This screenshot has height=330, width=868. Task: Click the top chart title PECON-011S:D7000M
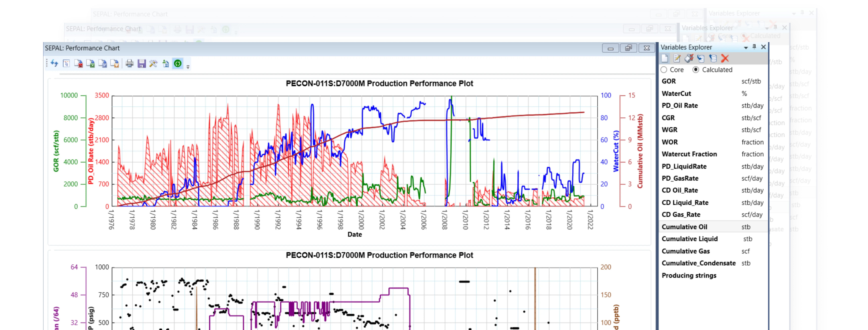(x=379, y=83)
